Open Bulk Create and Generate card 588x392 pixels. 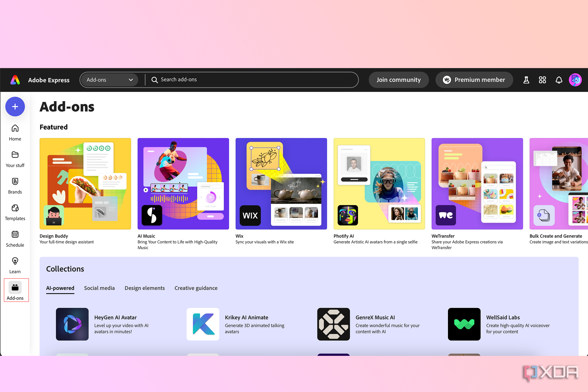559,184
